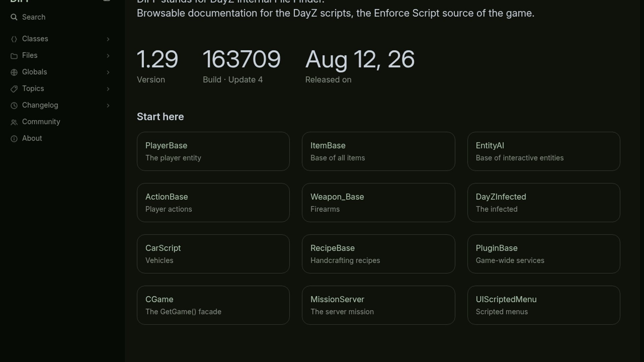Open the EntityAI card
Image resolution: width=644 pixels, height=362 pixels.
click(544, 151)
